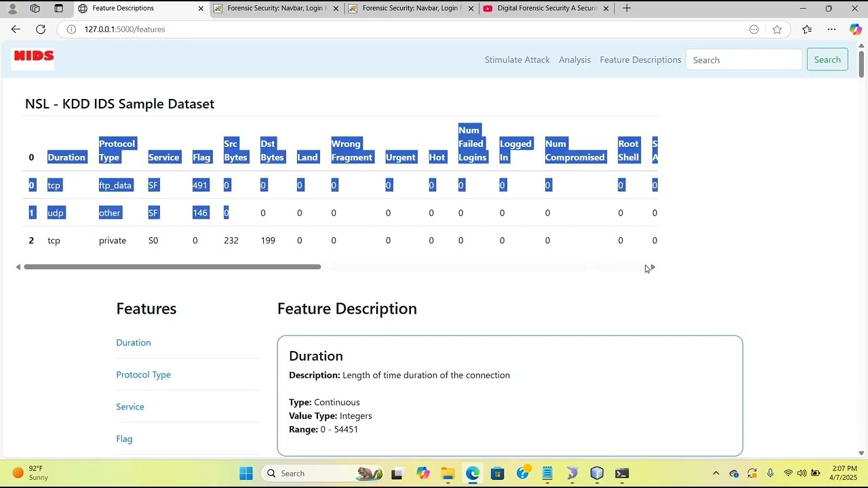Select Duration in Features list
Viewport: 868px width, 488px height.
coord(134,342)
